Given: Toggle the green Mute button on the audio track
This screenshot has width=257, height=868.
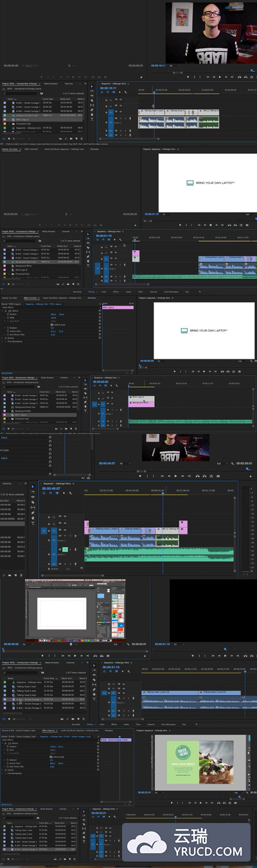Looking at the screenshot, I should click(65, 549).
